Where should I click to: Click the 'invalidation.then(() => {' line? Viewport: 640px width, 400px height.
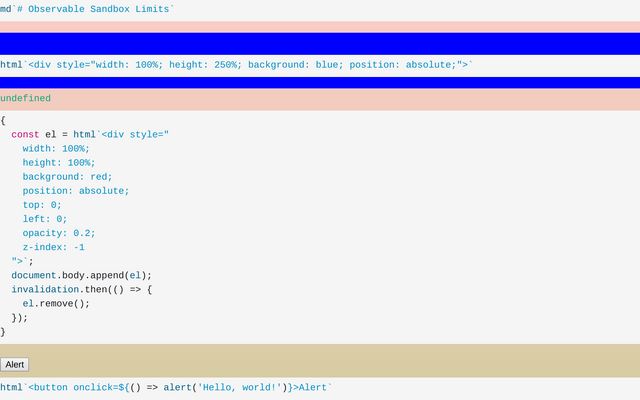click(x=82, y=289)
